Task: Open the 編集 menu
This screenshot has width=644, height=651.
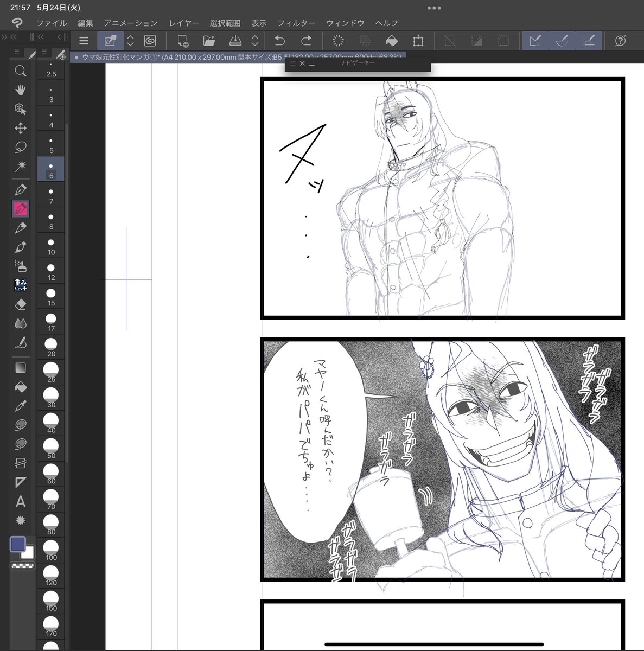Action: click(x=85, y=23)
